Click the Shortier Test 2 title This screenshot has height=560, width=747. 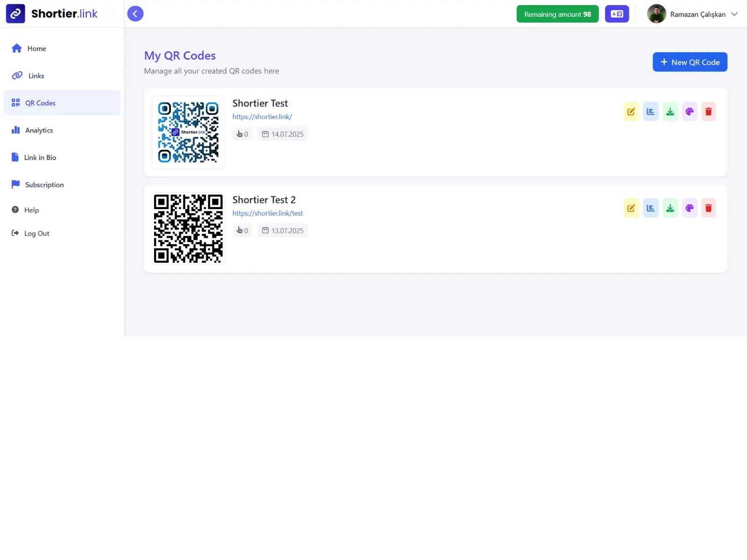(x=264, y=200)
